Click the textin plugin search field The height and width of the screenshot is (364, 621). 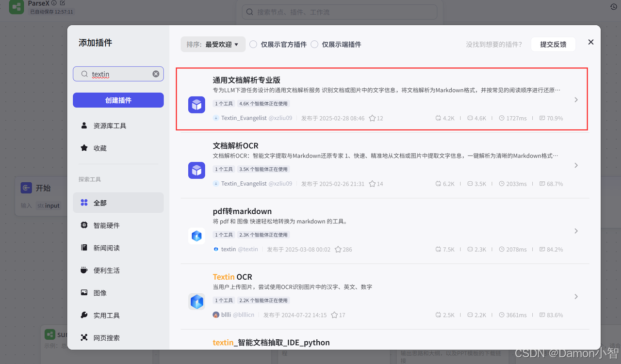118,74
